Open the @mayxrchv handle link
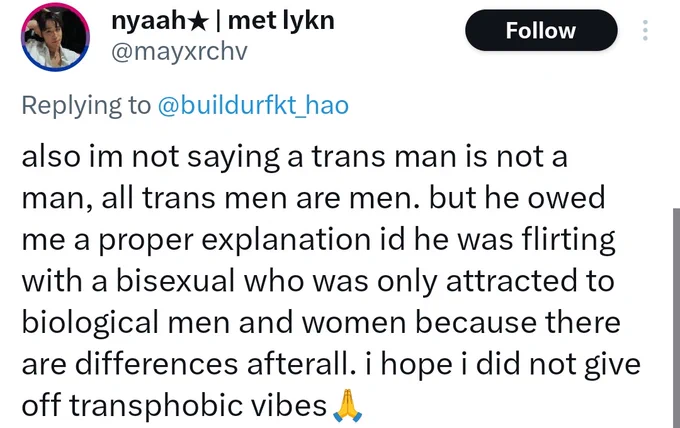The height and width of the screenshot is (428, 680). pos(179,52)
